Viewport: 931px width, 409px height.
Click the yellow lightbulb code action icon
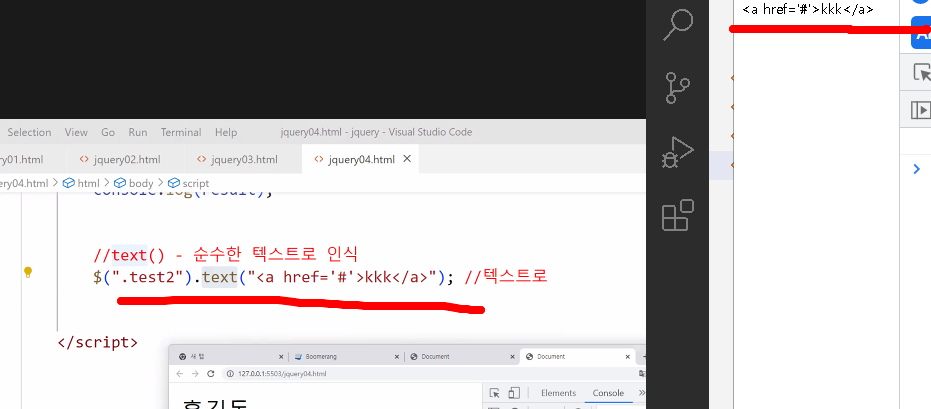[27, 272]
